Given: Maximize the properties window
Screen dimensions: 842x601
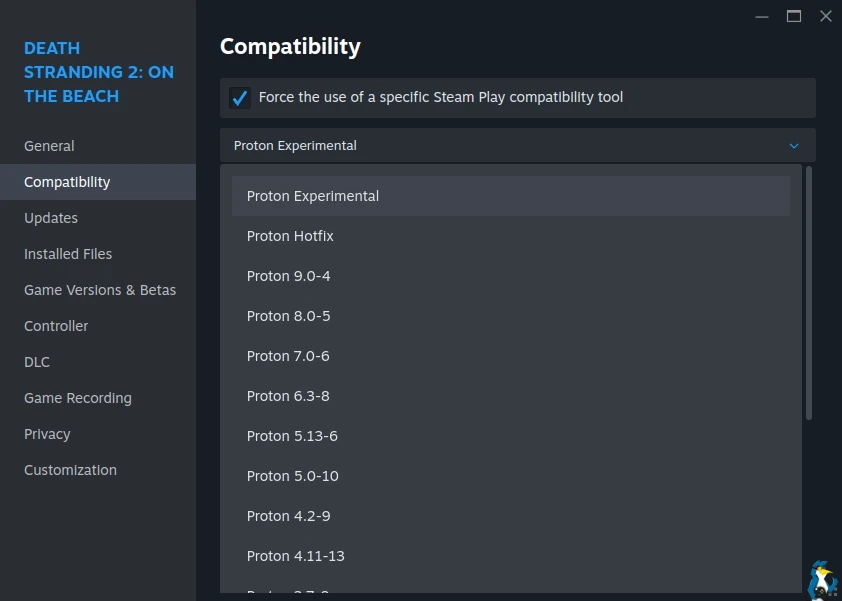Looking at the screenshot, I should [x=794, y=16].
